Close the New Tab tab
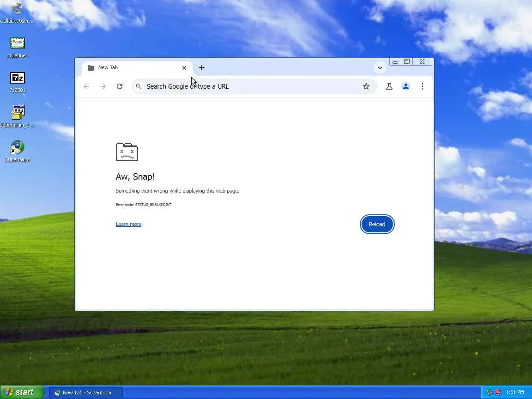Image resolution: width=532 pixels, height=399 pixels. [x=184, y=68]
